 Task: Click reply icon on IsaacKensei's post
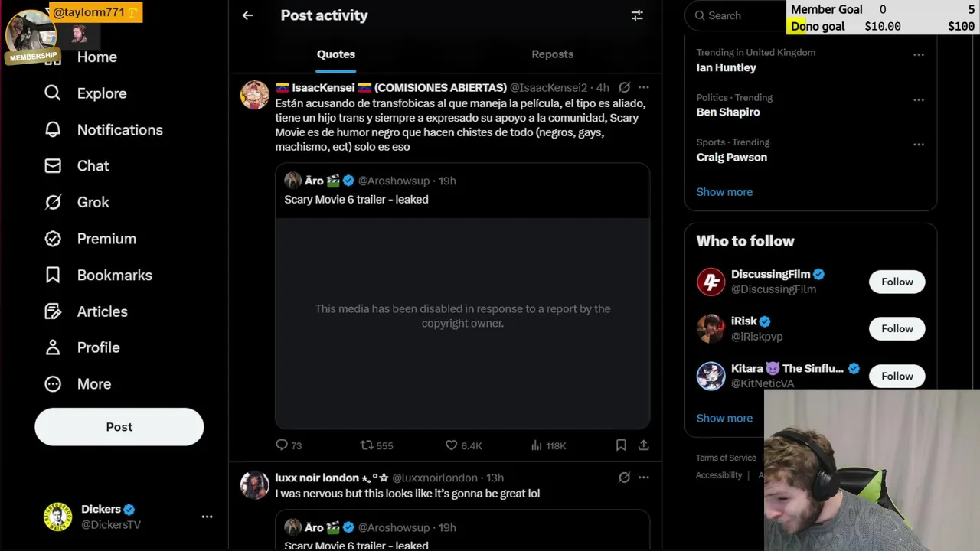(282, 445)
